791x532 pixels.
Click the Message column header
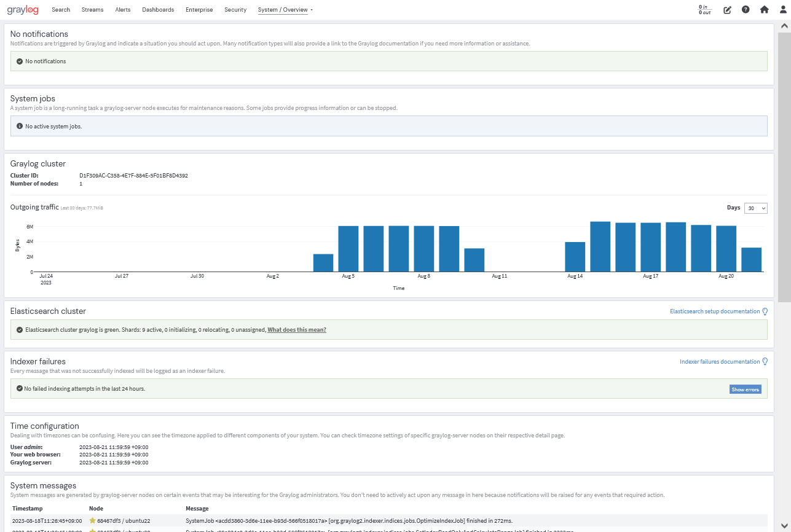[197, 509]
